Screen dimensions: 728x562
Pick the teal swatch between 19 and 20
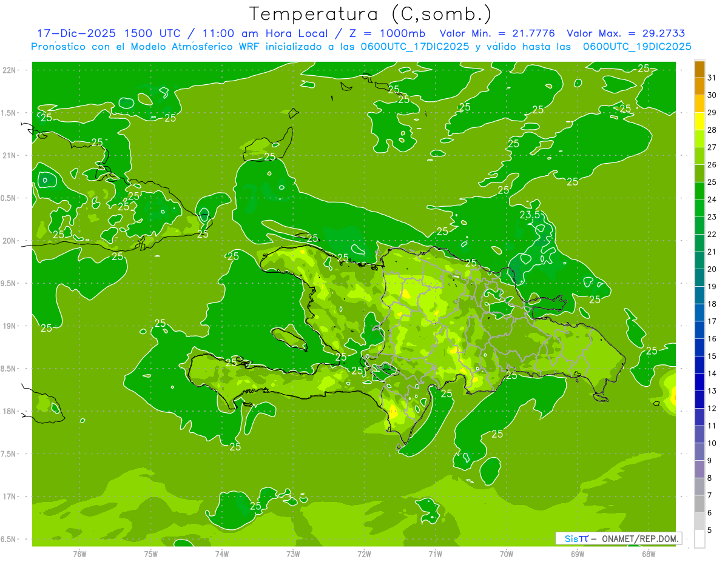(699, 278)
